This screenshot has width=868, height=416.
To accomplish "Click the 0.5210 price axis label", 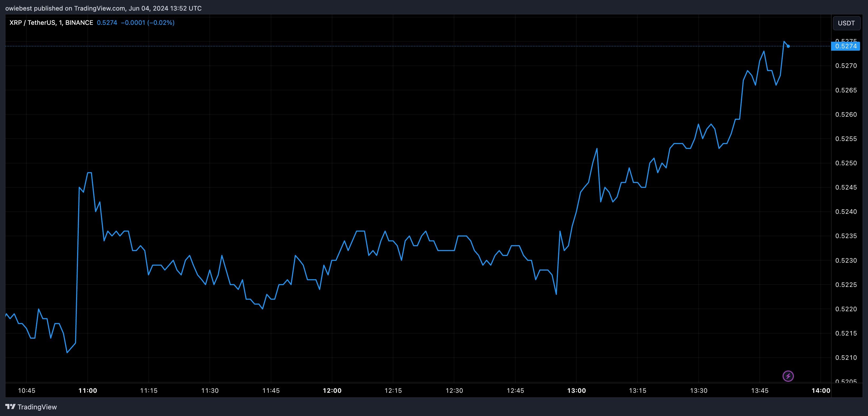I will [846, 357].
